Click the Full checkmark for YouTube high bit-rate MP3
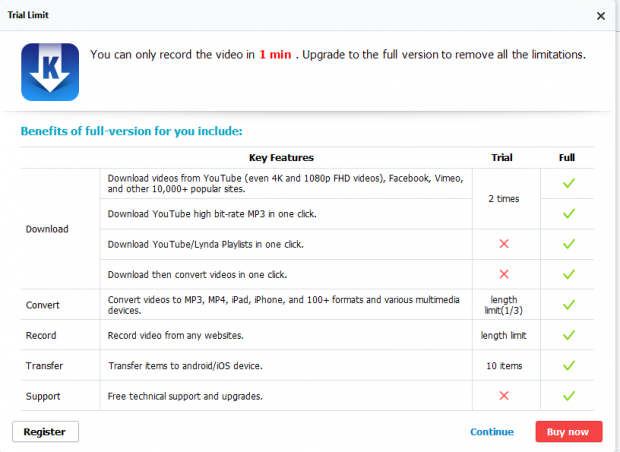Screen dimensions: 620x452 (567, 213)
